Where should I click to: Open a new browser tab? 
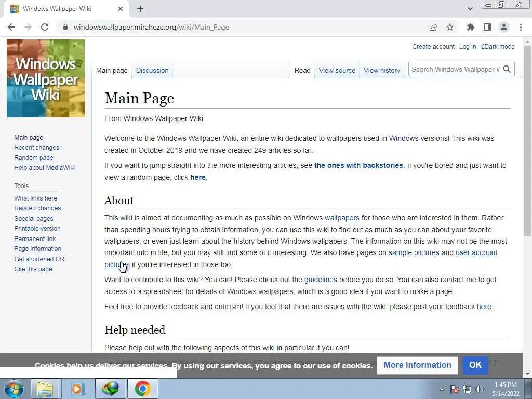click(140, 9)
